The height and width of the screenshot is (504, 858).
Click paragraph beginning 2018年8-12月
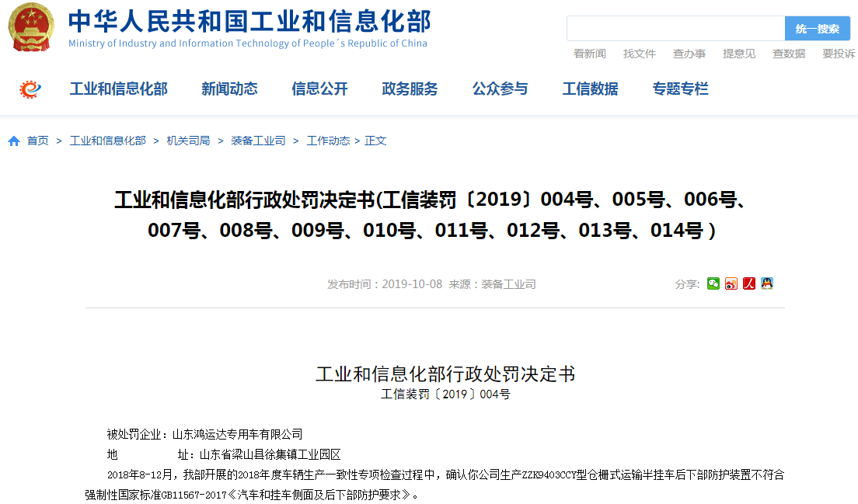434,485
